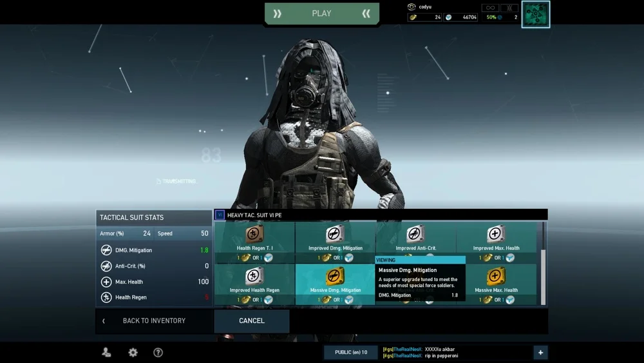Click the upgrade list vertical scrollbar
The width and height of the screenshot is (644, 363).
[x=544, y=277]
